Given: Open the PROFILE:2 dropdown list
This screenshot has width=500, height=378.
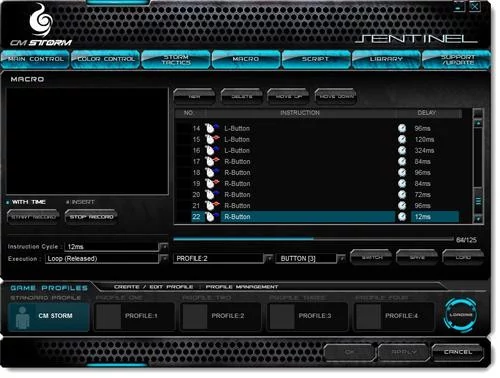Looking at the screenshot, I should point(269,258).
